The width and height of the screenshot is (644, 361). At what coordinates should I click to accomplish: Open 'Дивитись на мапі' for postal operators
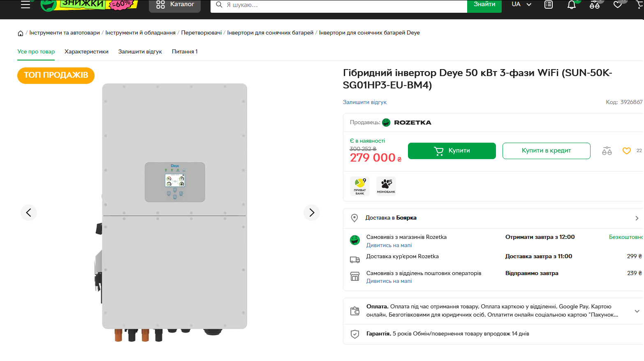pyautogui.click(x=389, y=281)
